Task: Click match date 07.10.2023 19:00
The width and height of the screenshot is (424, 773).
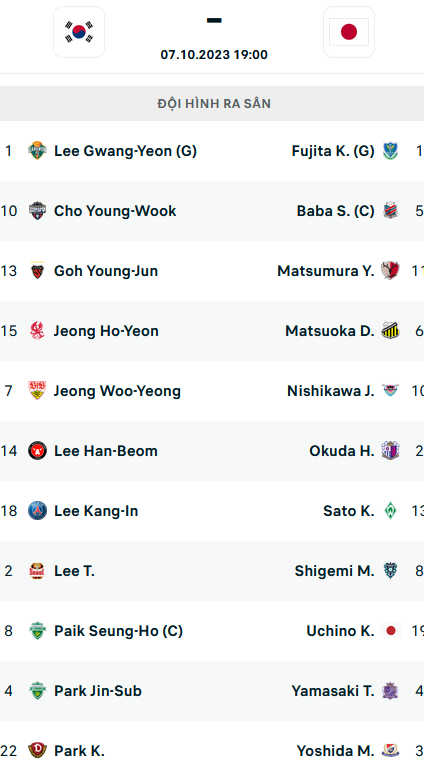Action: click(x=214, y=54)
